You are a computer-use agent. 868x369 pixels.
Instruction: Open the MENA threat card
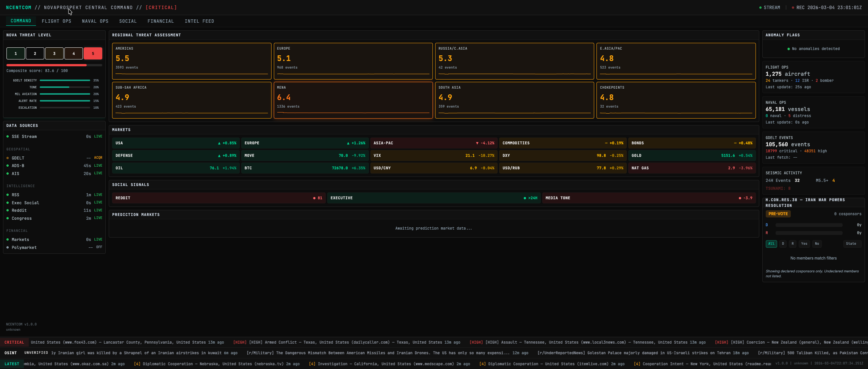[353, 100]
